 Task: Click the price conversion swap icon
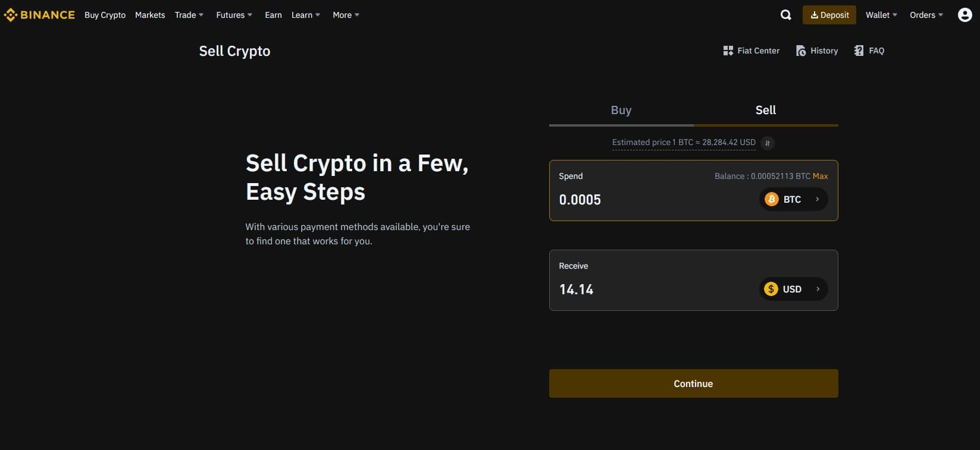coord(768,143)
